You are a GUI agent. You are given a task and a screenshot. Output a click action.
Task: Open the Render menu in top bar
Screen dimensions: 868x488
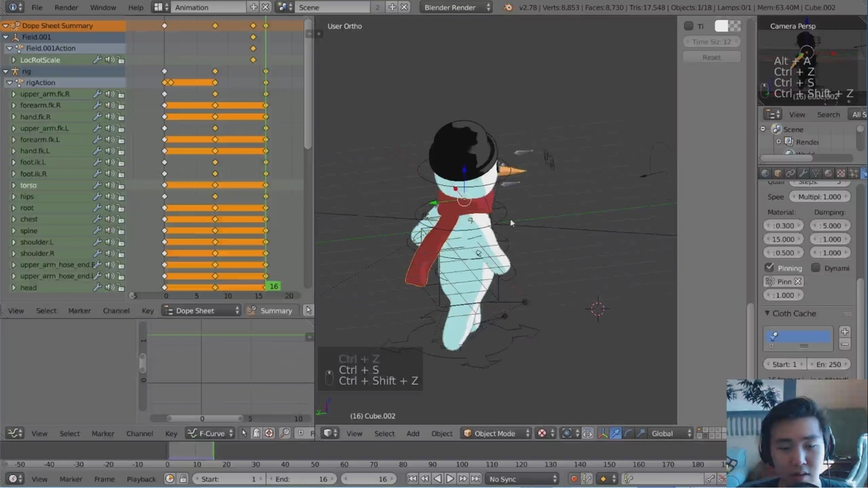pos(66,7)
